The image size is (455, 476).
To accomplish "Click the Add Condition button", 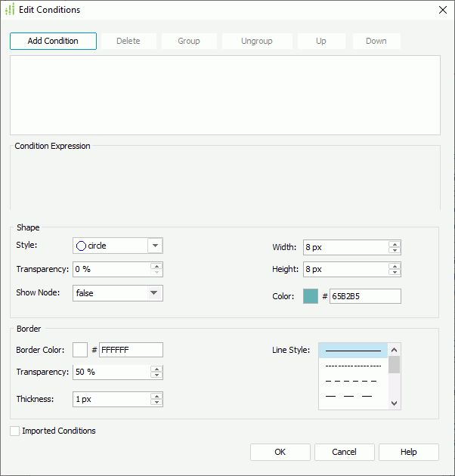I will 53,41.
